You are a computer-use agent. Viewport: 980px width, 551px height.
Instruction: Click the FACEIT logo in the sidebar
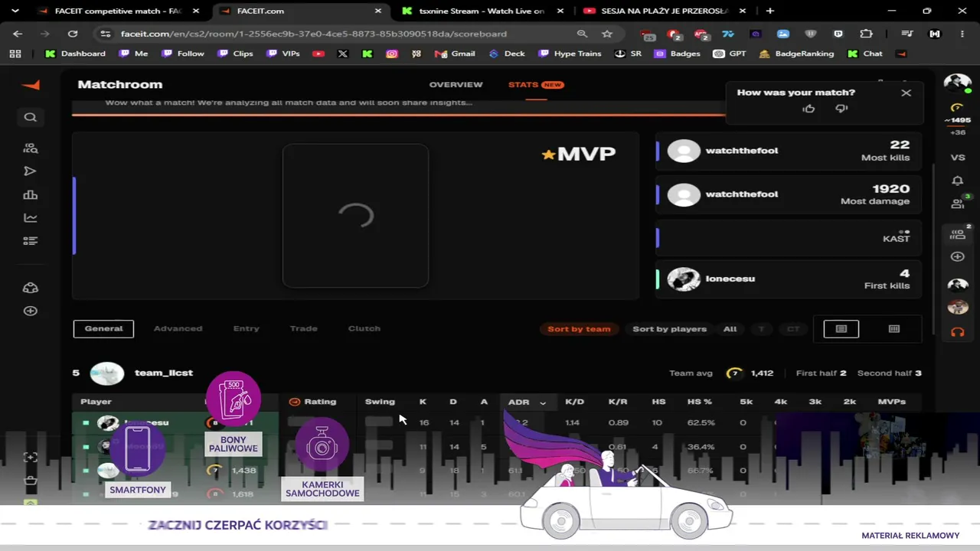coord(31,85)
